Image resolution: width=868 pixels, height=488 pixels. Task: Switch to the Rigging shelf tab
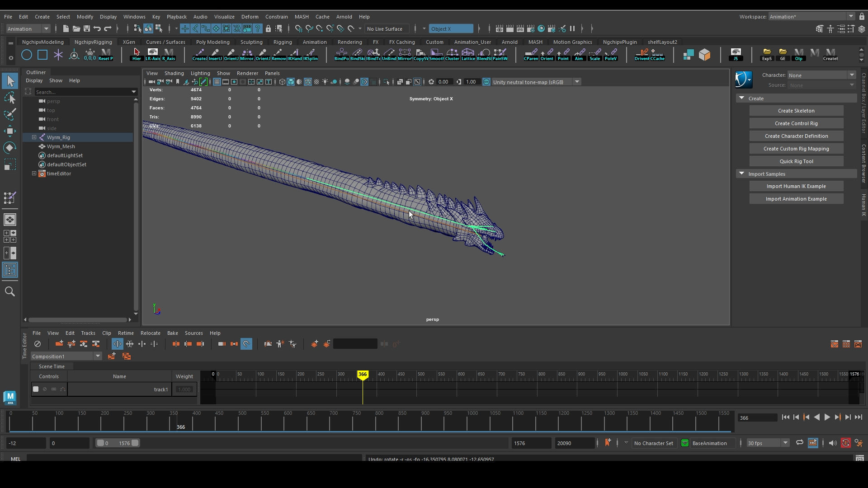(x=283, y=42)
